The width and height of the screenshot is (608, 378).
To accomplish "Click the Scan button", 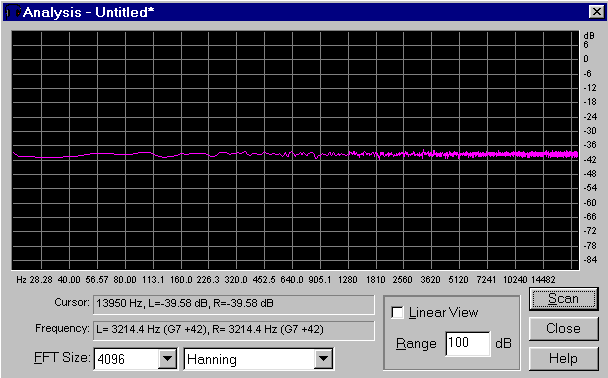I will pyautogui.click(x=563, y=299).
